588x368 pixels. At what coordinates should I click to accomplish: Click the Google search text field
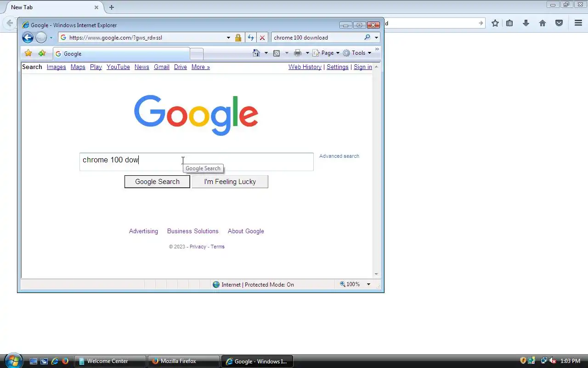(x=197, y=162)
